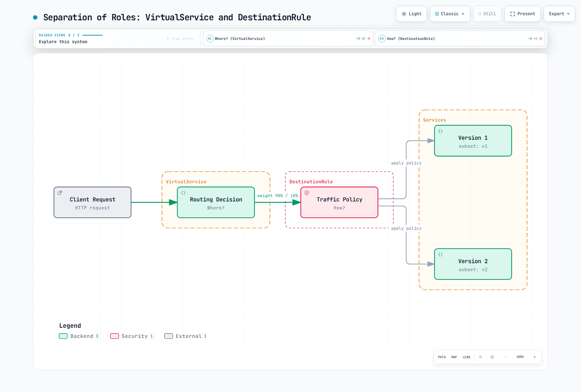Zoom in with the plus button
Viewport: 581px width, 392px height.
[x=535, y=357]
